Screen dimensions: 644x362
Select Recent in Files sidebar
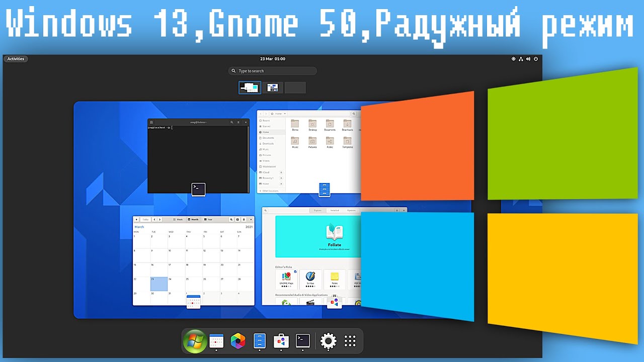(266, 121)
